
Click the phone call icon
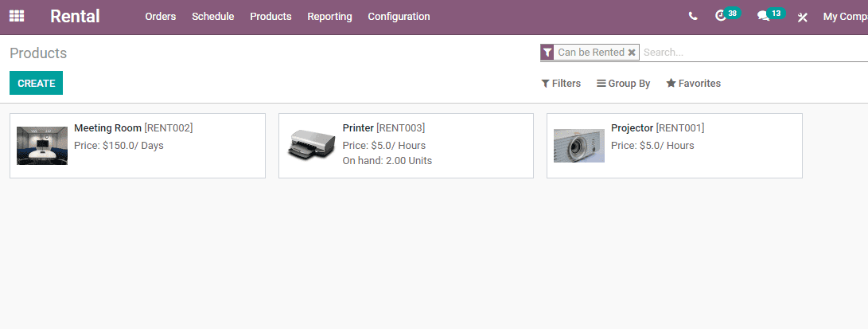click(x=693, y=16)
